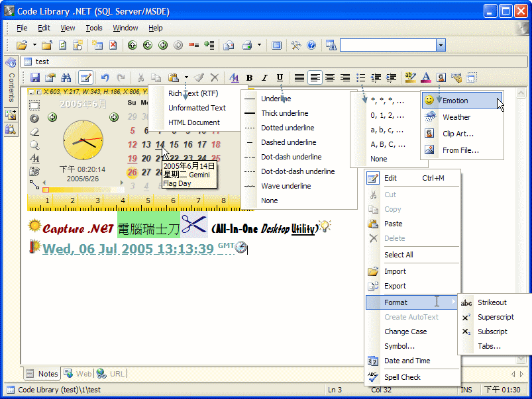Select Wave underline style
The width and height of the screenshot is (532, 399).
(286, 186)
